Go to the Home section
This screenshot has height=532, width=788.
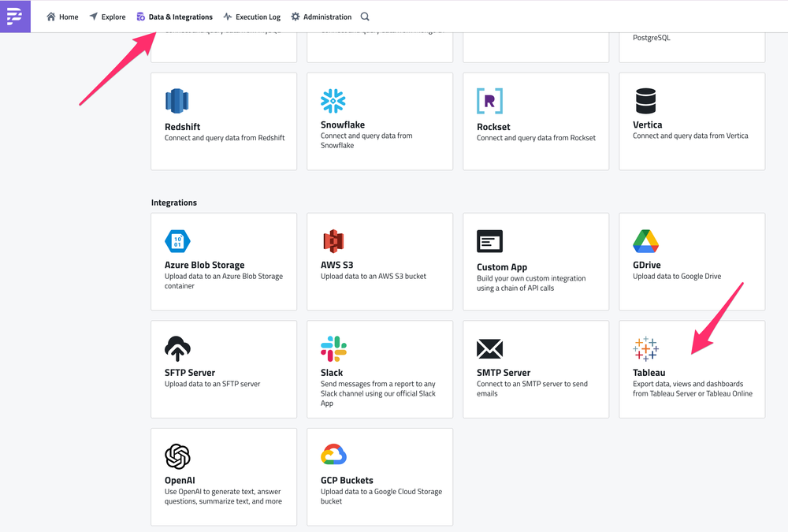(61, 16)
